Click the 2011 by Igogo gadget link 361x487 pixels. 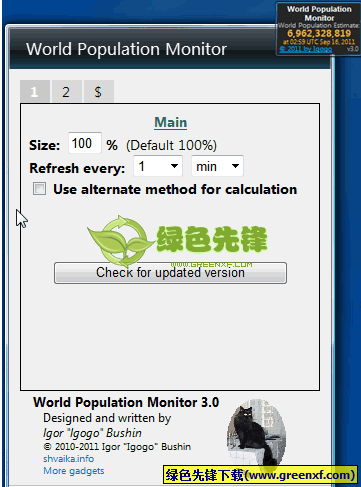coord(306,49)
